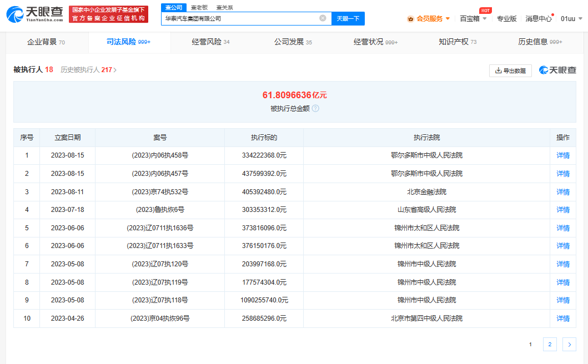Switch to the 查公司 search tab
Image resolution: width=588 pixels, height=364 pixels.
[174, 8]
